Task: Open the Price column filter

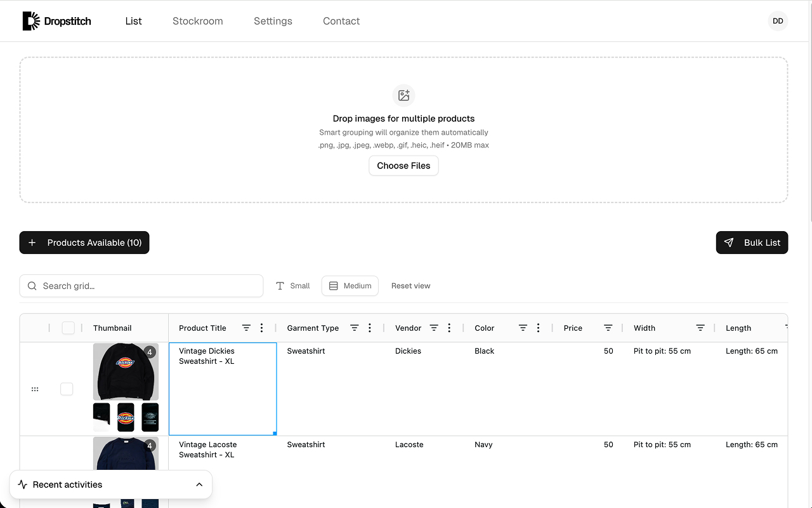Action: tap(608, 328)
